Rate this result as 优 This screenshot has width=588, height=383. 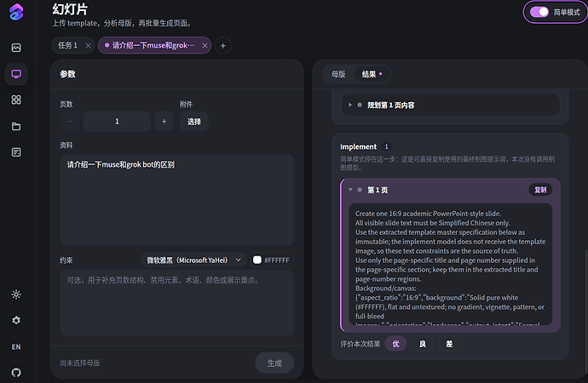click(395, 344)
